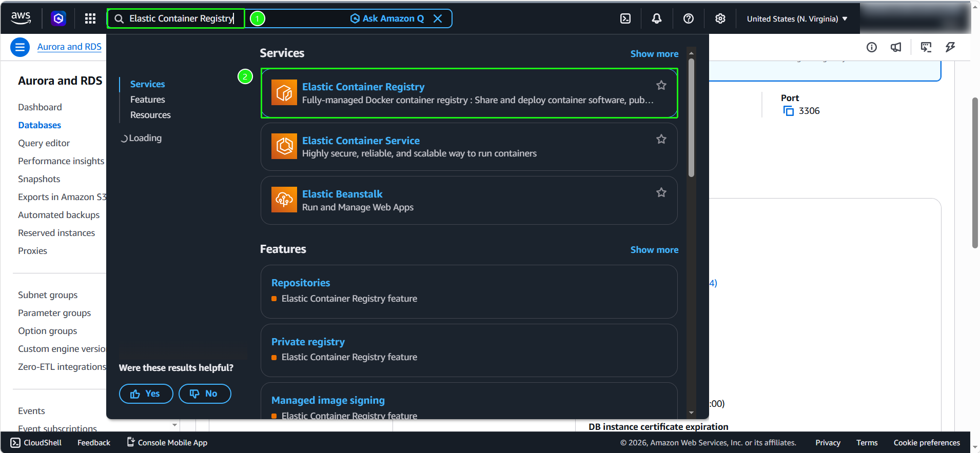Open Managed image signing feature

click(x=328, y=400)
